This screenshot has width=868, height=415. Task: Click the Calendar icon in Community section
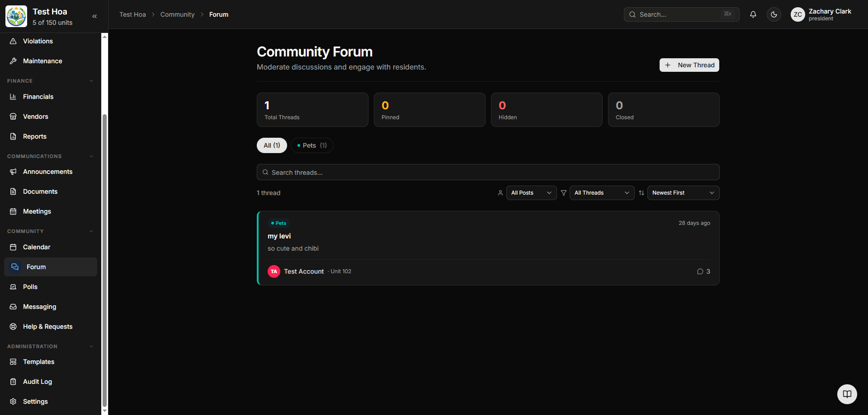pyautogui.click(x=13, y=247)
